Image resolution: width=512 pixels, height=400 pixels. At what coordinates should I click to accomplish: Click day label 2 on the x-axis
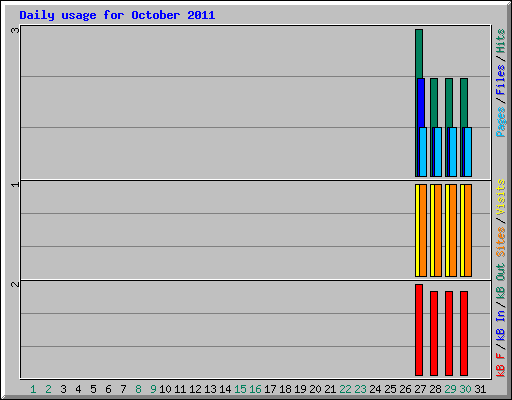[x=48, y=389]
